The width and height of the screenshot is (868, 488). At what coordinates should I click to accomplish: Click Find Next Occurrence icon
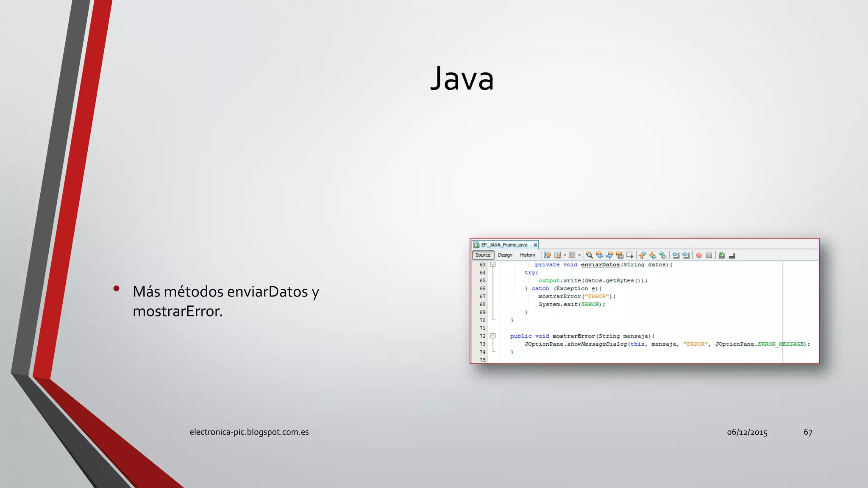pyautogui.click(x=609, y=255)
